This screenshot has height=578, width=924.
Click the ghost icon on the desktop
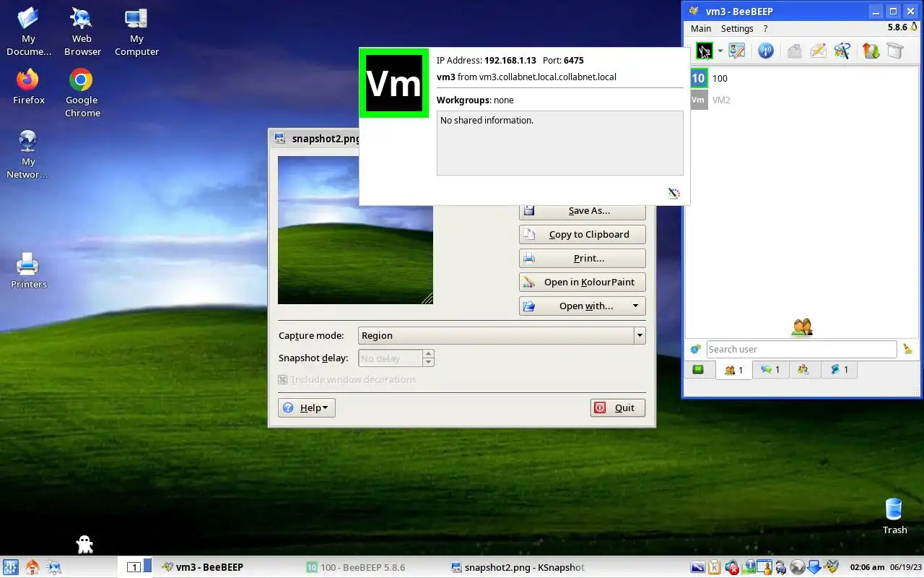click(x=84, y=544)
